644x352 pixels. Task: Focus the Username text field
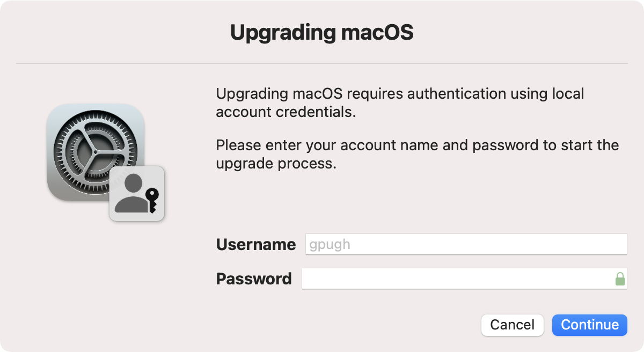[x=466, y=245]
